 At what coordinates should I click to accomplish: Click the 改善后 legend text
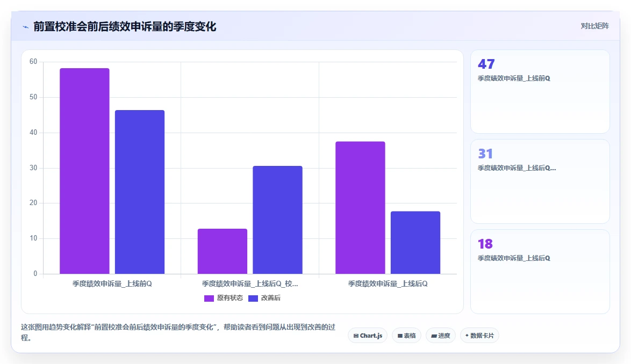[271, 298]
